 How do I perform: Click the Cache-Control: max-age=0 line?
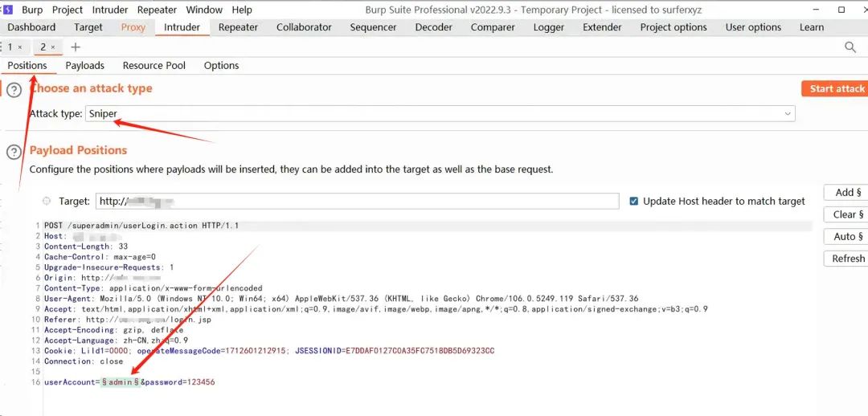point(100,257)
